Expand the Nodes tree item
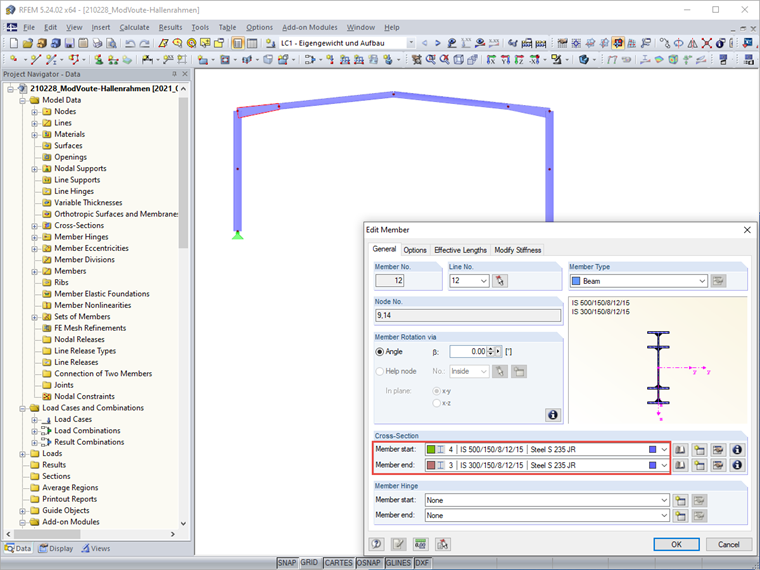This screenshot has width=760, height=570. point(34,112)
